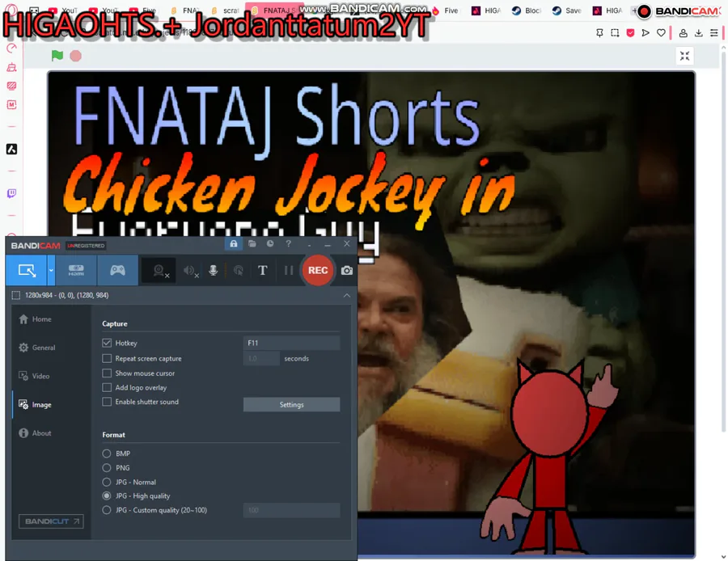Click the browser snapshot icon

coord(616,33)
